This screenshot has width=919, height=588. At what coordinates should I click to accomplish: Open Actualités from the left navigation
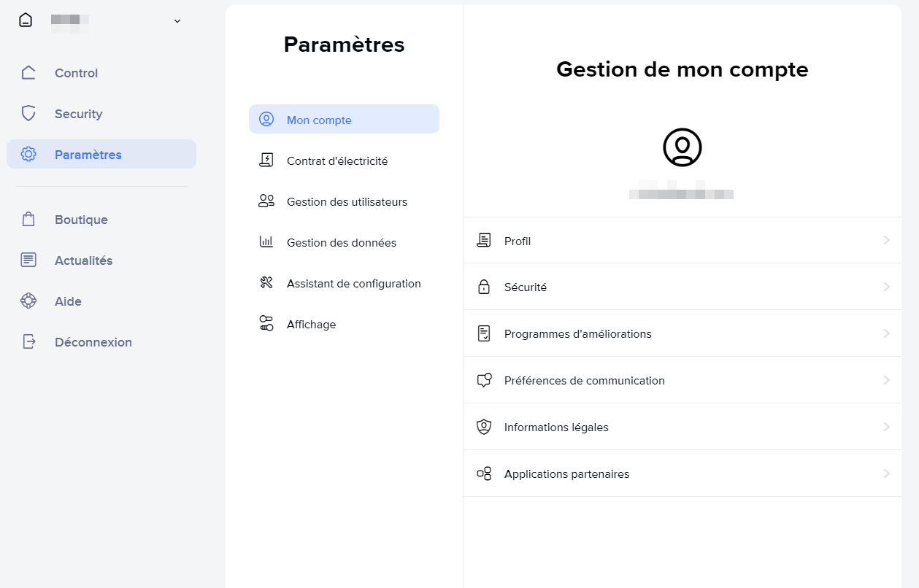tap(83, 260)
